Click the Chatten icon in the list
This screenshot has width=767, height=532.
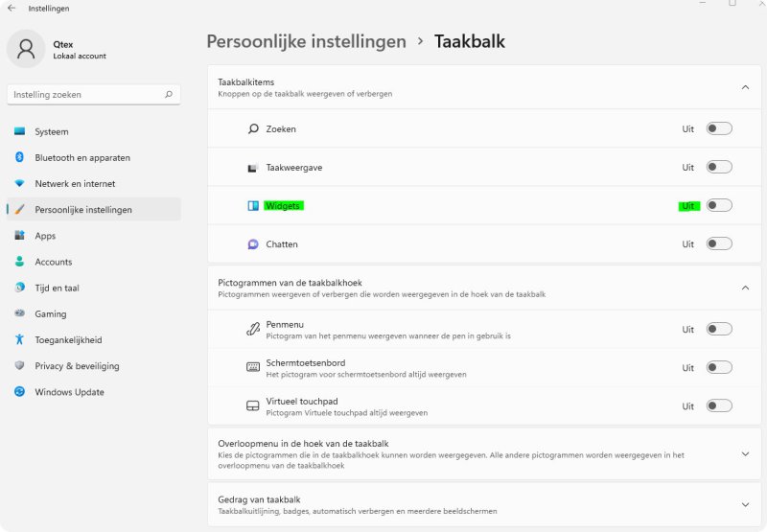(x=253, y=244)
